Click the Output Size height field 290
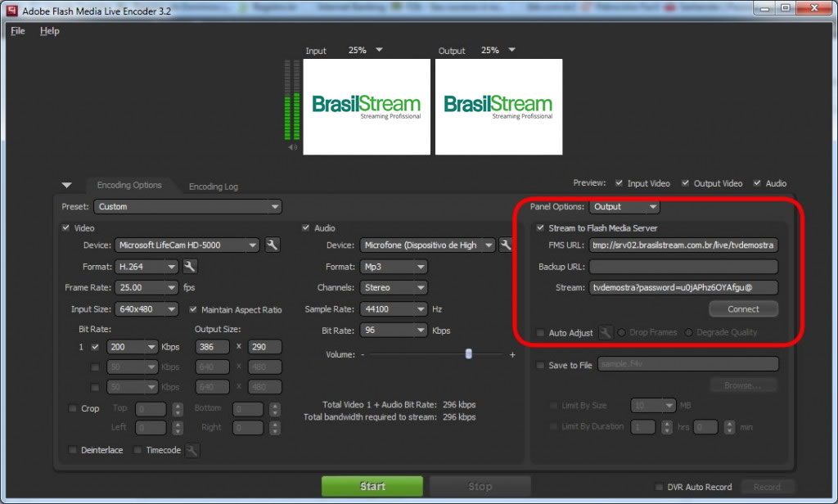This screenshot has width=838, height=504. tap(264, 347)
